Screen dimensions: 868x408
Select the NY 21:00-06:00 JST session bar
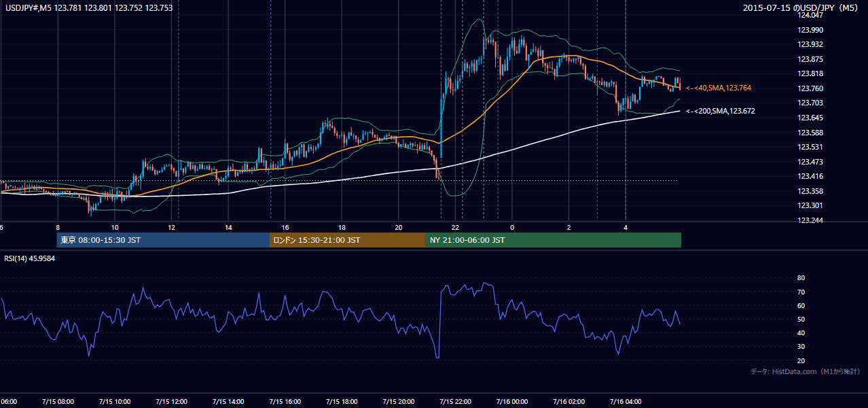[554, 240]
